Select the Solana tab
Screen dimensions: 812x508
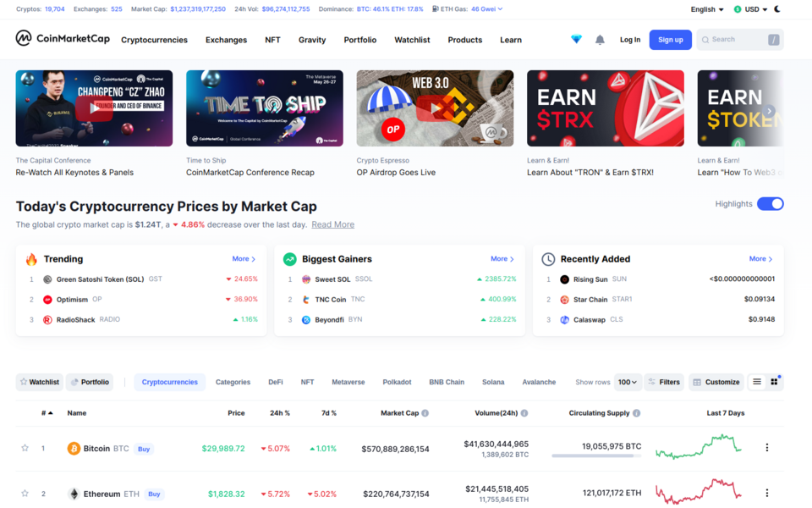[x=493, y=382]
